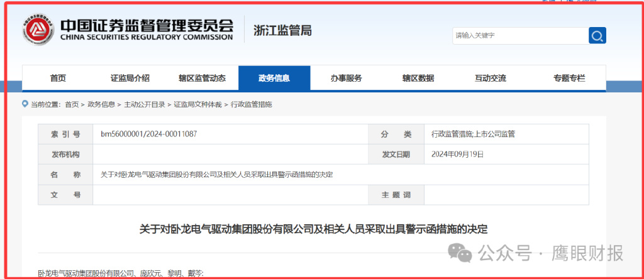
Task: Click the document name in the 名称 row
Action: pos(216,175)
